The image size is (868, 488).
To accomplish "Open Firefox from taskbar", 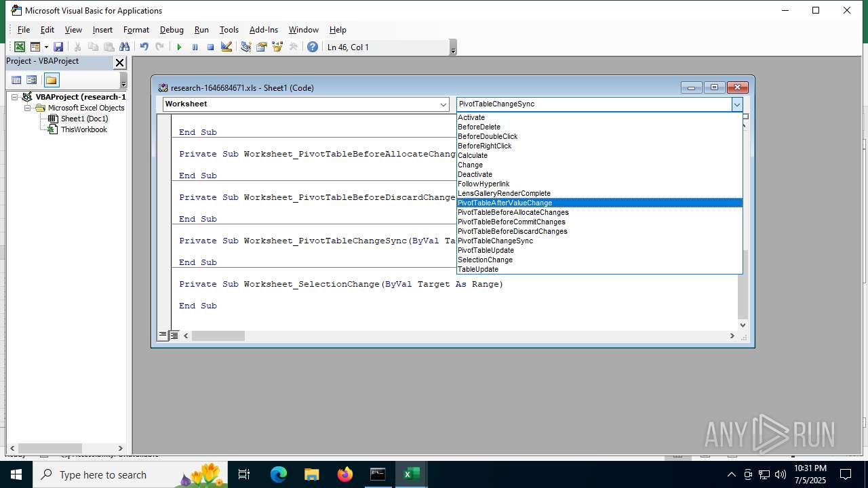I will pos(345,474).
